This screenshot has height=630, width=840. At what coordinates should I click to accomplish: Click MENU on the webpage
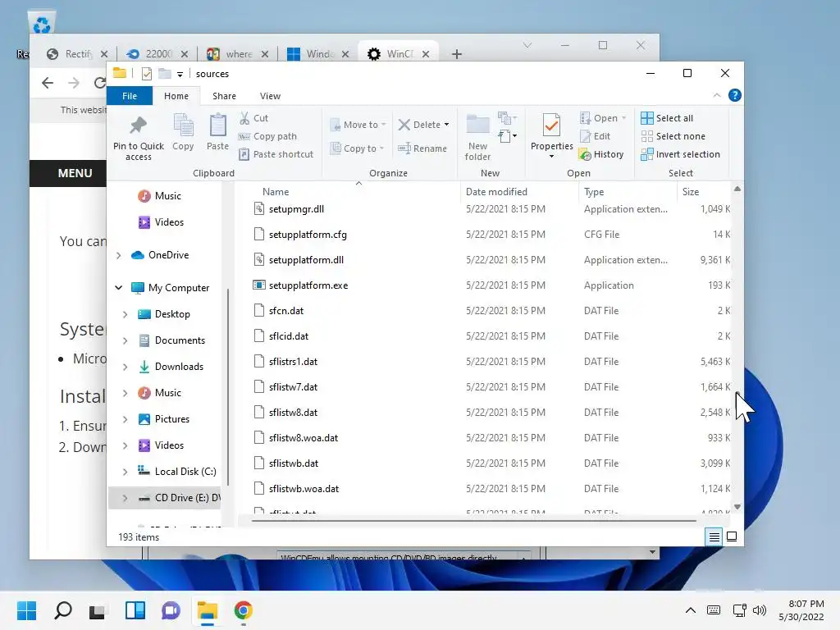coord(75,173)
